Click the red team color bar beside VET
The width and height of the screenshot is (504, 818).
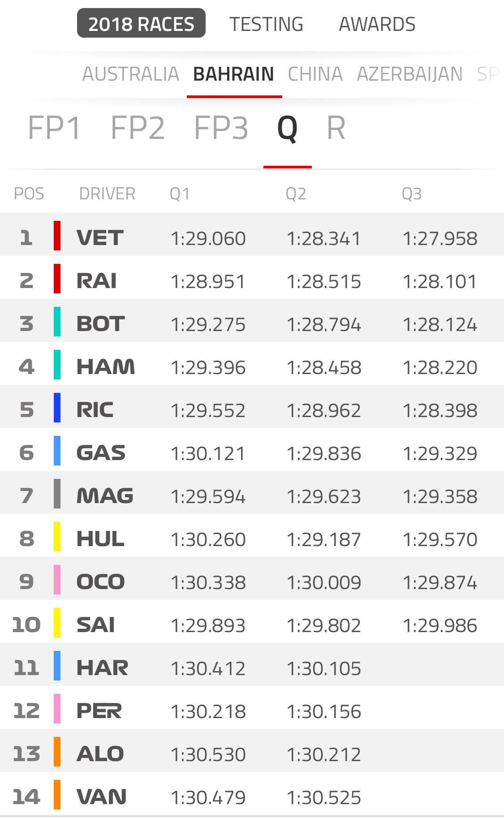[x=57, y=235]
